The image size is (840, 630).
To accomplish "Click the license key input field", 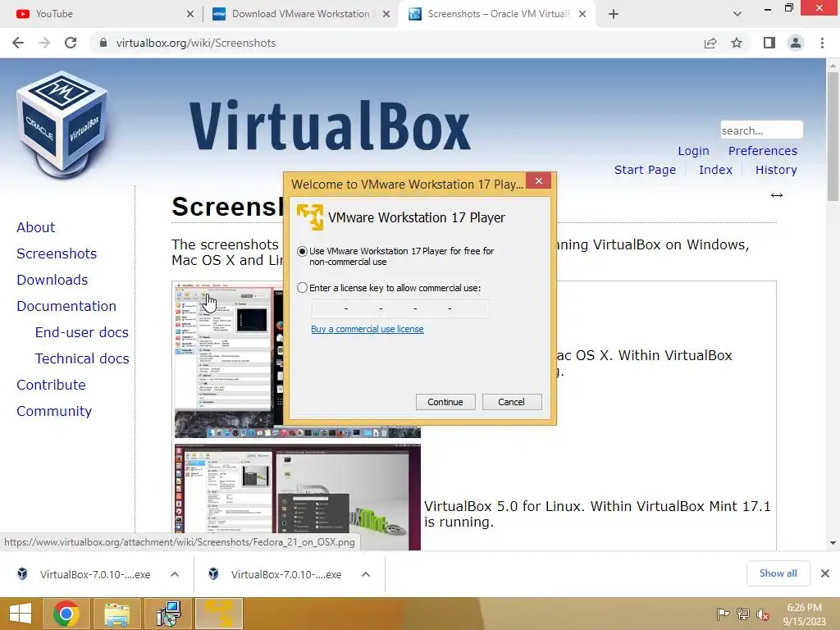I will click(399, 308).
